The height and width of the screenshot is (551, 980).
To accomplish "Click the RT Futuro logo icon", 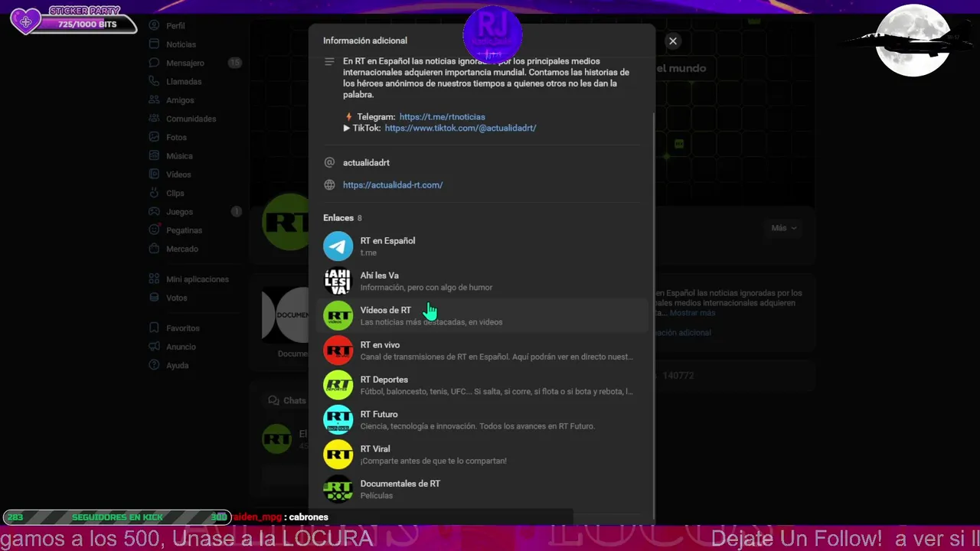I will [x=338, y=420].
